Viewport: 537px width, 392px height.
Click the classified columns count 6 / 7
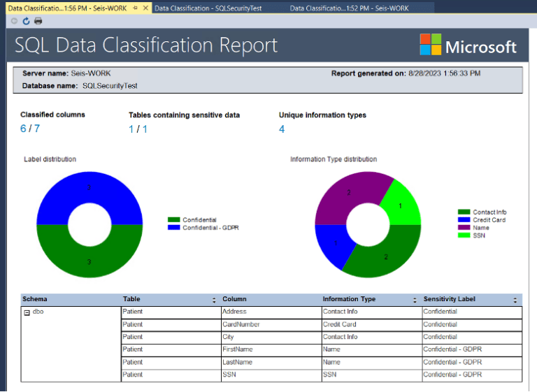click(30, 129)
